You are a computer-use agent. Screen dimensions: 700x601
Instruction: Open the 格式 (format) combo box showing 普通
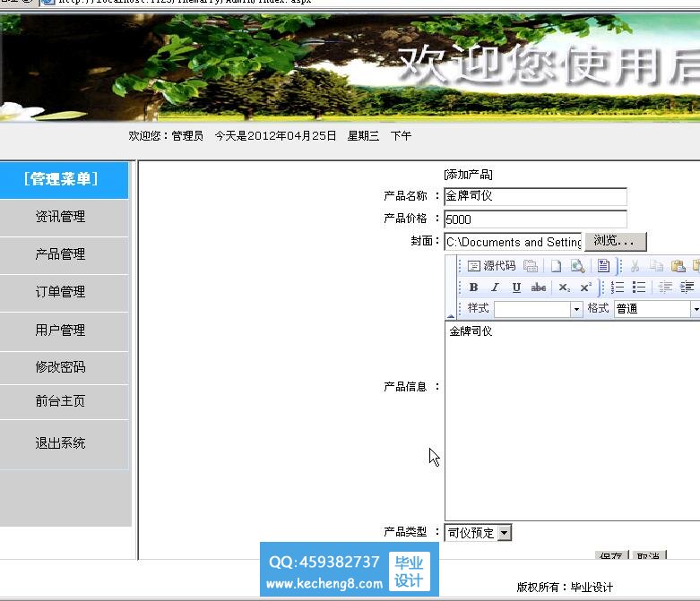(657, 309)
